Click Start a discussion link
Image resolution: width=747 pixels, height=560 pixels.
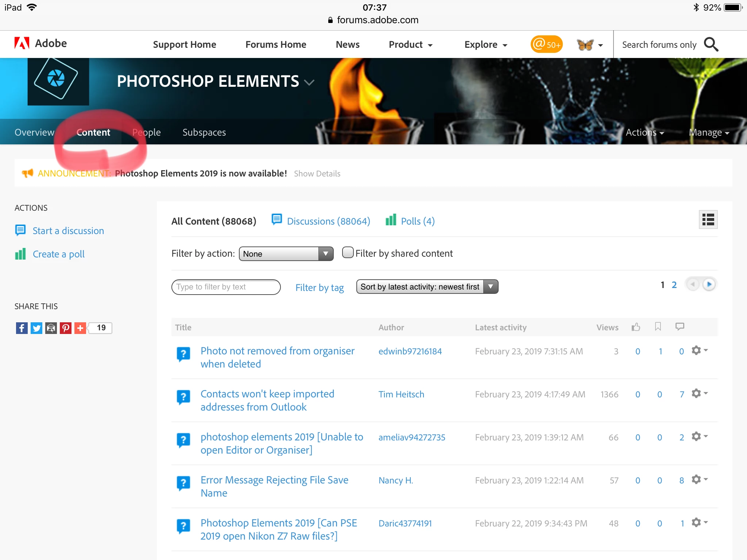click(x=68, y=231)
